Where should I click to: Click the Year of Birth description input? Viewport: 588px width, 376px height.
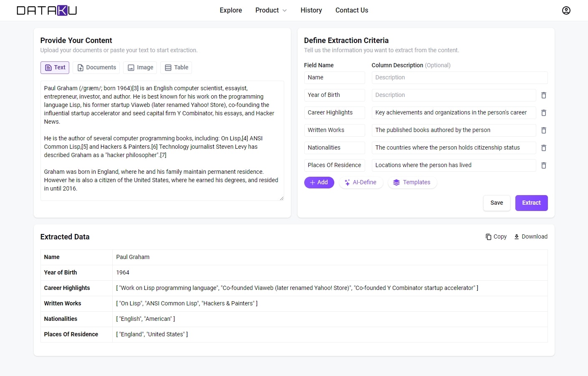[454, 95]
